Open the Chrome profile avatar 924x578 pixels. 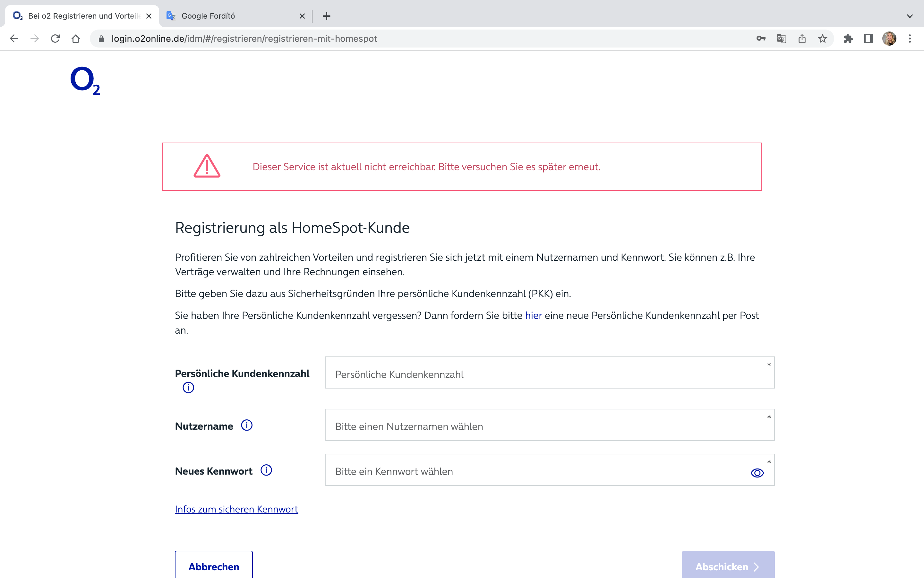click(x=889, y=39)
